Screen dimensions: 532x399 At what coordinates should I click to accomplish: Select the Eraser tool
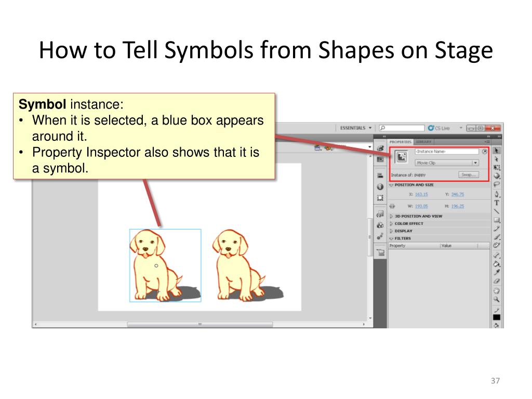(x=496, y=281)
